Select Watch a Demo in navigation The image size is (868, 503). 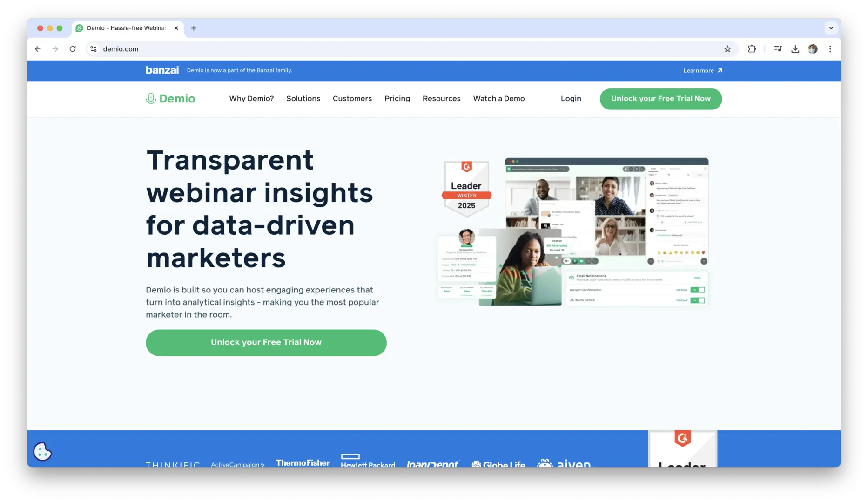499,99
